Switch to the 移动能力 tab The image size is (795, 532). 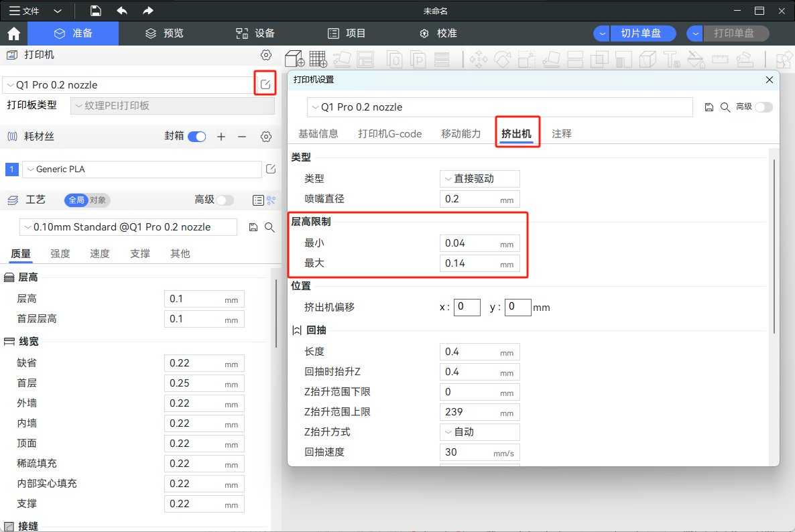pos(461,134)
